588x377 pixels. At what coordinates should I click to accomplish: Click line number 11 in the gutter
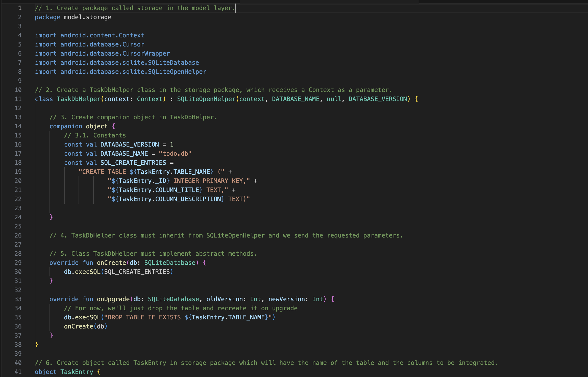(x=18, y=99)
